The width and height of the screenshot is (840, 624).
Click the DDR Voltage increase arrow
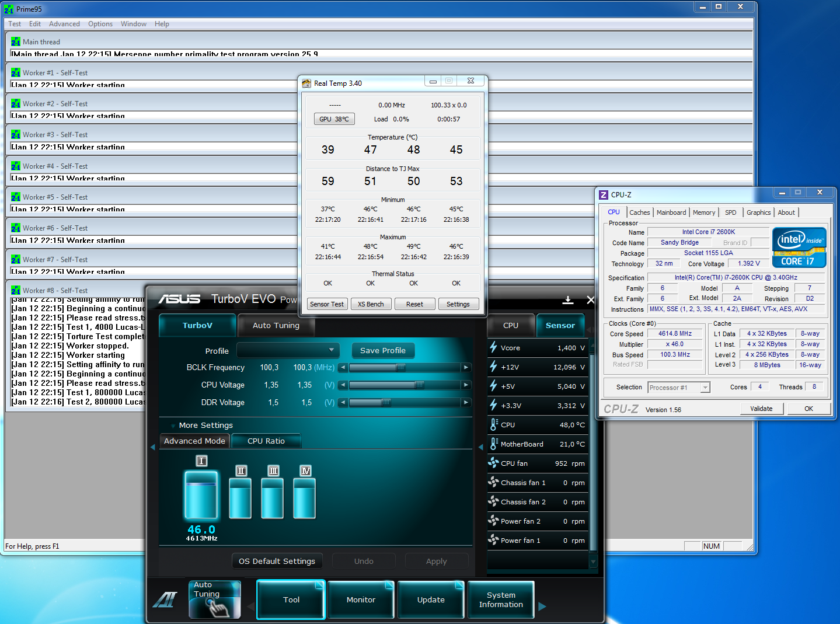pyautogui.click(x=466, y=403)
